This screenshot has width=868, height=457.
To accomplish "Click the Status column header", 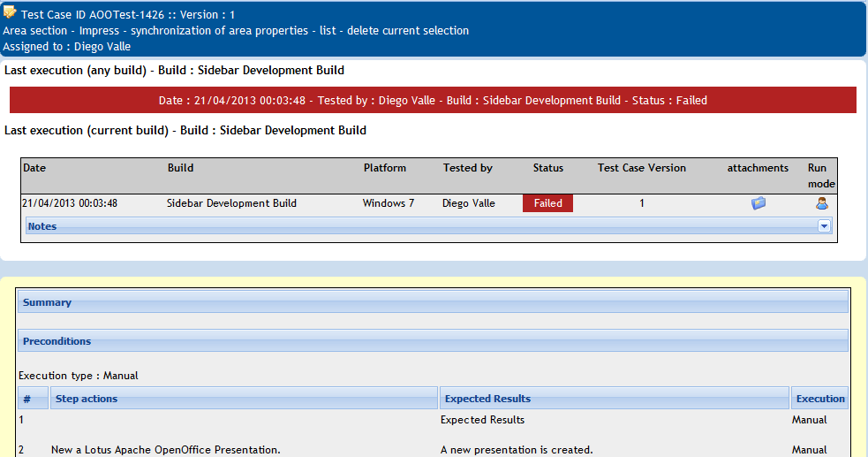I will [548, 168].
